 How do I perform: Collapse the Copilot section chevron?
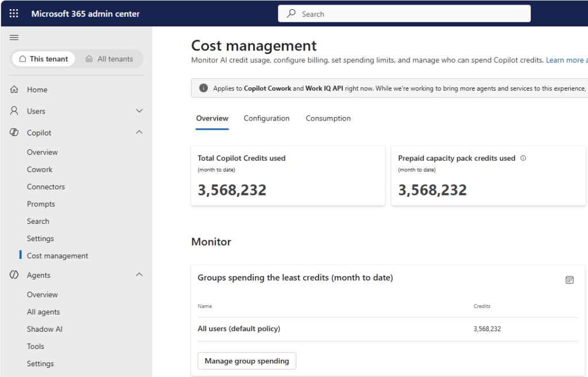pos(139,132)
